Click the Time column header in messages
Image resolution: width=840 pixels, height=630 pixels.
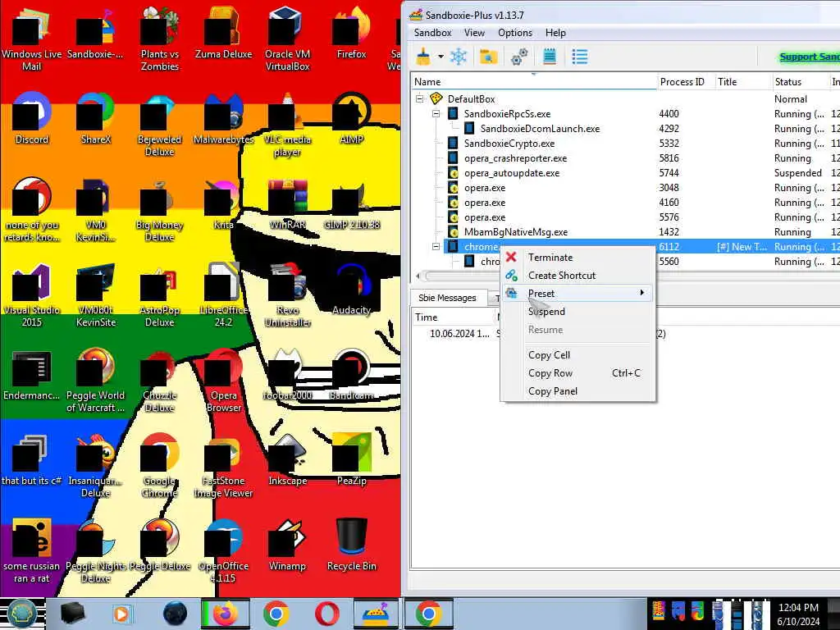(x=453, y=317)
